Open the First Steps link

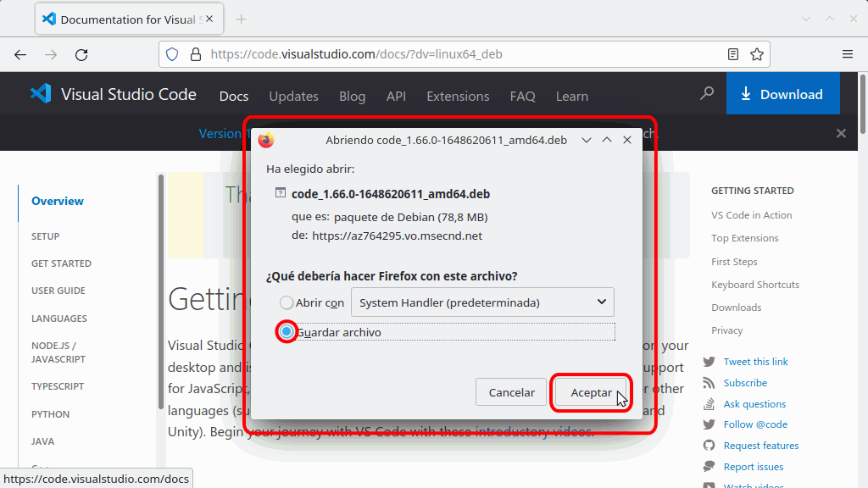pyautogui.click(x=734, y=262)
